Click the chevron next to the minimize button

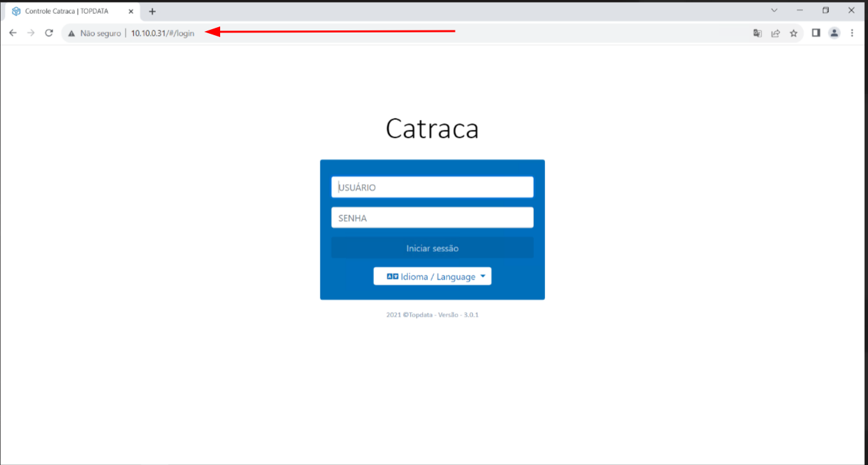774,10
